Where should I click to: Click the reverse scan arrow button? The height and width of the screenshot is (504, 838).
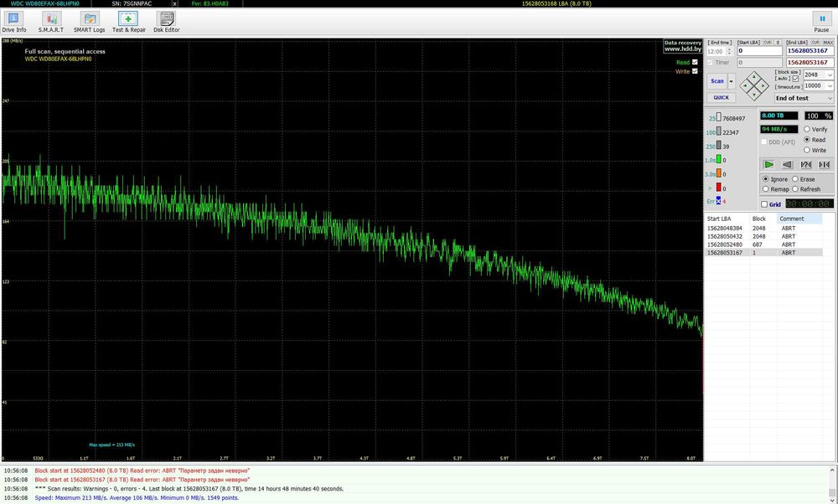tap(788, 165)
